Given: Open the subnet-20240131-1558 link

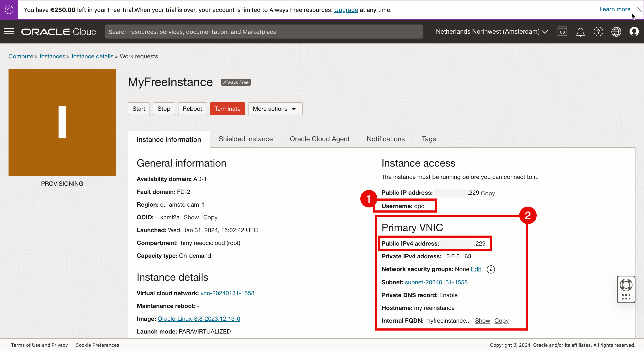Looking at the screenshot, I should [x=436, y=282].
